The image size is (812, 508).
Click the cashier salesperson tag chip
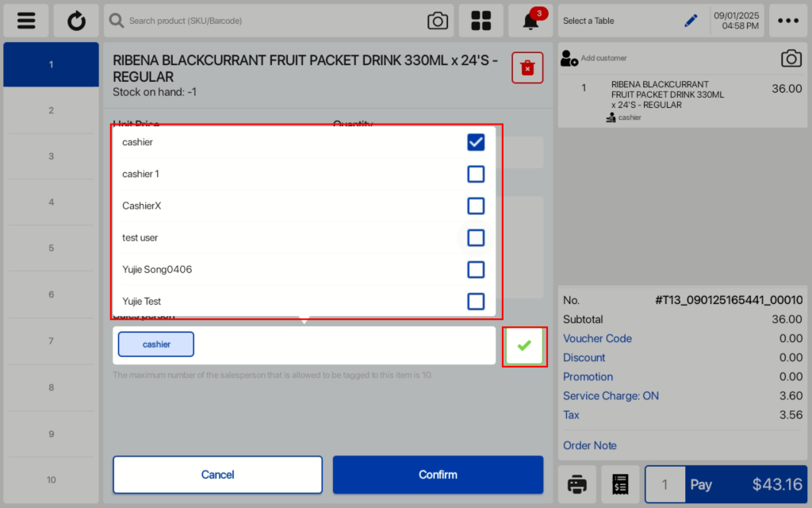pyautogui.click(x=156, y=344)
